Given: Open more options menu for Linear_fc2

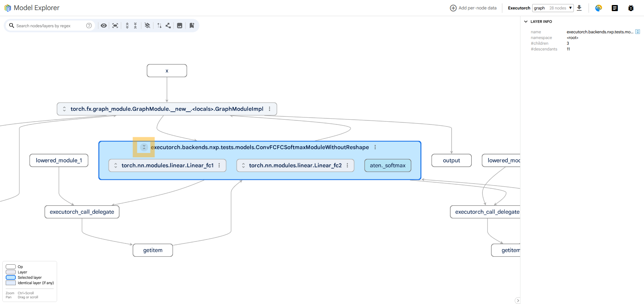Looking at the screenshot, I should [x=348, y=165].
